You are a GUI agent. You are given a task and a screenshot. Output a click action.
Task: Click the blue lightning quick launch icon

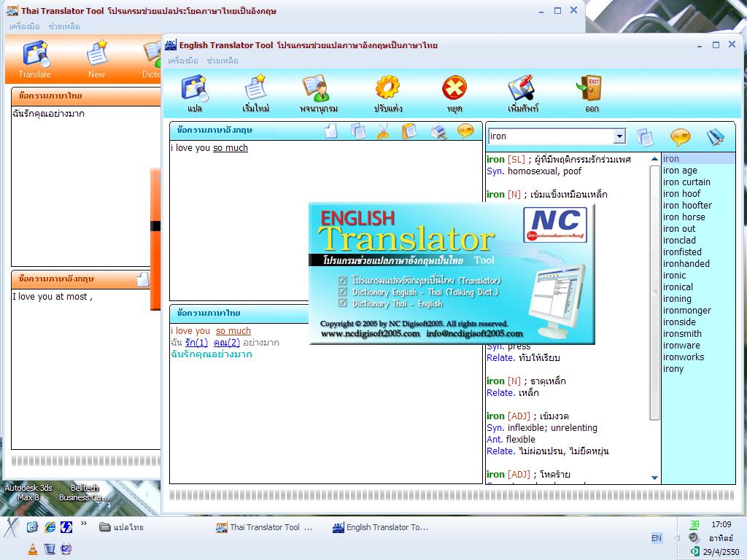click(66, 526)
